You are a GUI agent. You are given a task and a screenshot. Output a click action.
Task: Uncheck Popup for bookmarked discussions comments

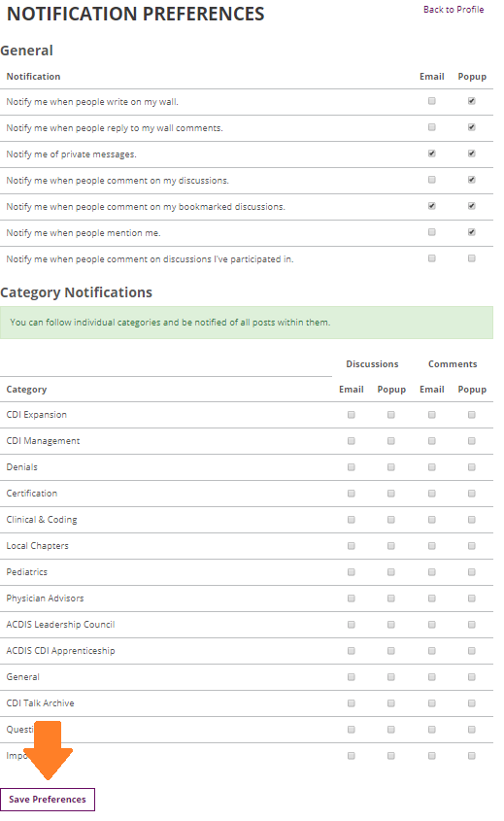click(472, 206)
